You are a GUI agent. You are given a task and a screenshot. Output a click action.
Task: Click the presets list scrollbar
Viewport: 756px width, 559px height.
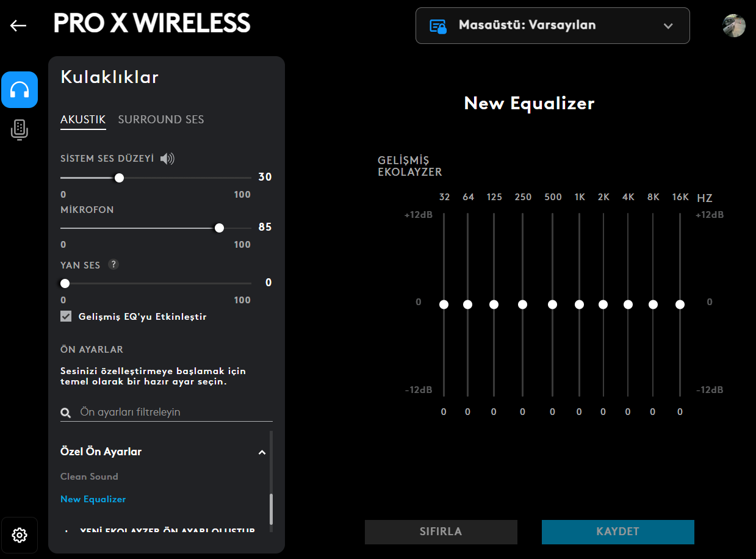point(271,508)
